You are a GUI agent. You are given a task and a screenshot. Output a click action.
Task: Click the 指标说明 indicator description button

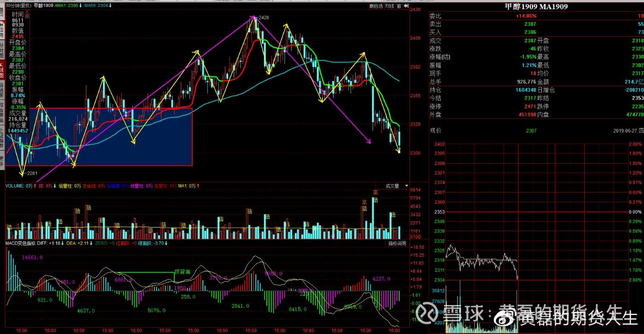coord(397,243)
